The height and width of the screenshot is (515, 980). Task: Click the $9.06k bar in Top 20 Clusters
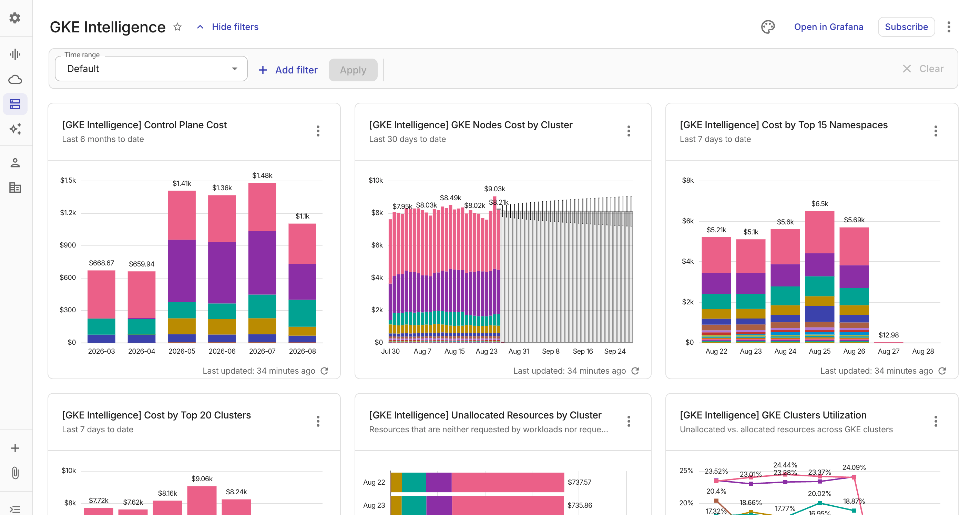click(x=202, y=500)
